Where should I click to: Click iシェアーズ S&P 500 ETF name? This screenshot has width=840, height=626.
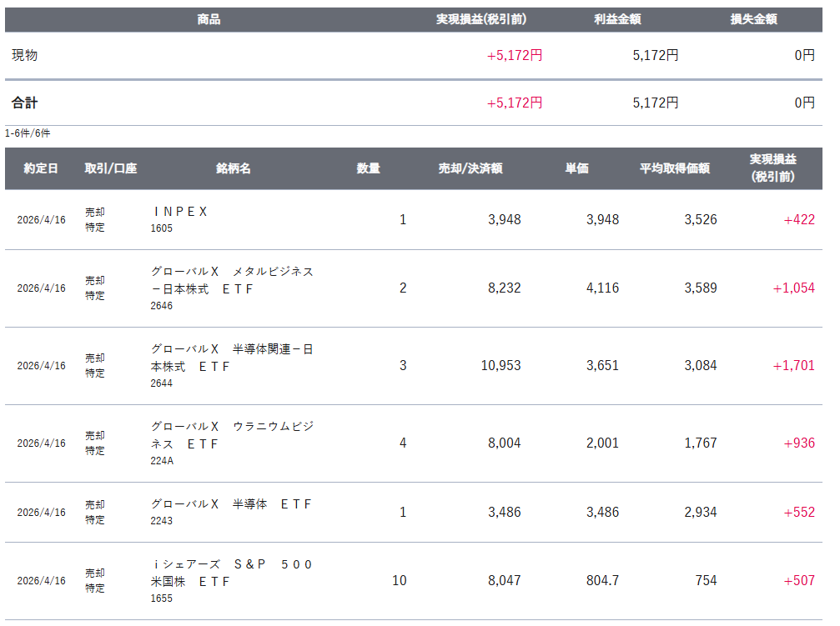232,573
